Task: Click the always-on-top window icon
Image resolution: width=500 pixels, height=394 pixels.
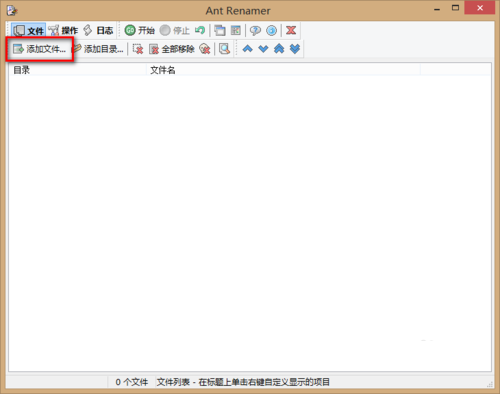Action: [220, 31]
